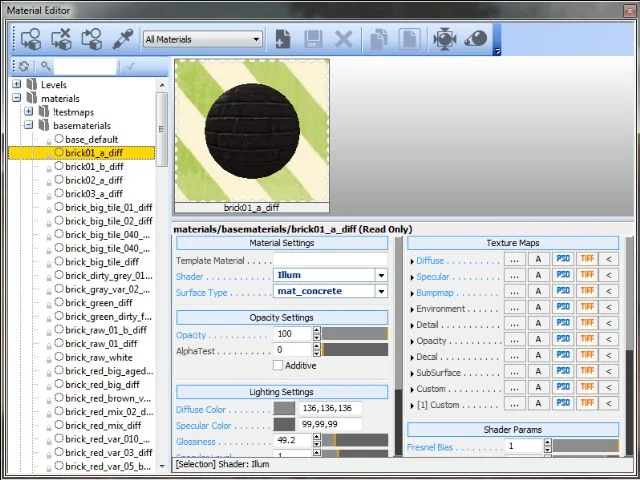Click the Diffuse row browse (...) button
This screenshot has height=480, width=640.
point(514,259)
